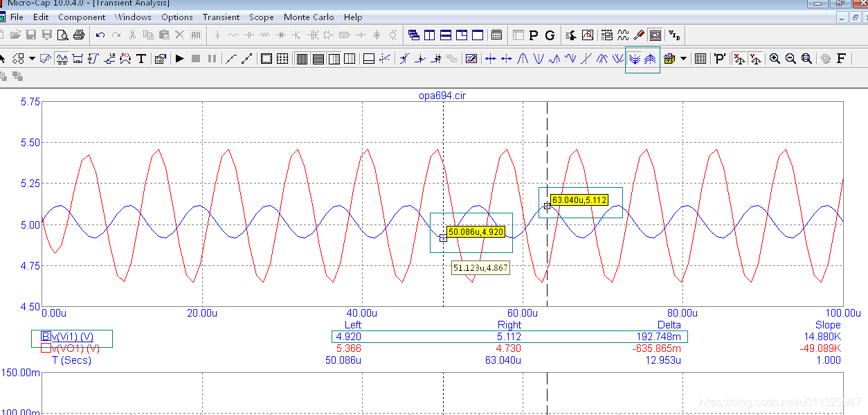Click the tooltip value 51.123u,4.867

click(480, 268)
